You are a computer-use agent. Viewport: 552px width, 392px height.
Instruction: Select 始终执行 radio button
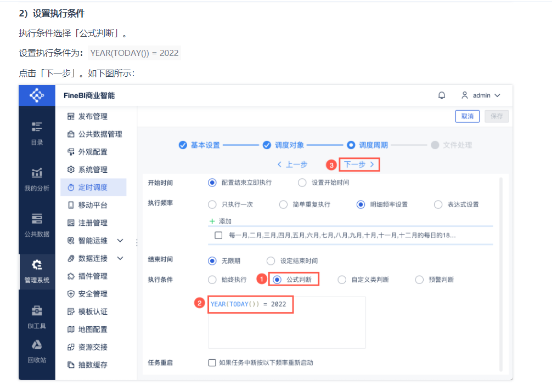[x=212, y=280]
